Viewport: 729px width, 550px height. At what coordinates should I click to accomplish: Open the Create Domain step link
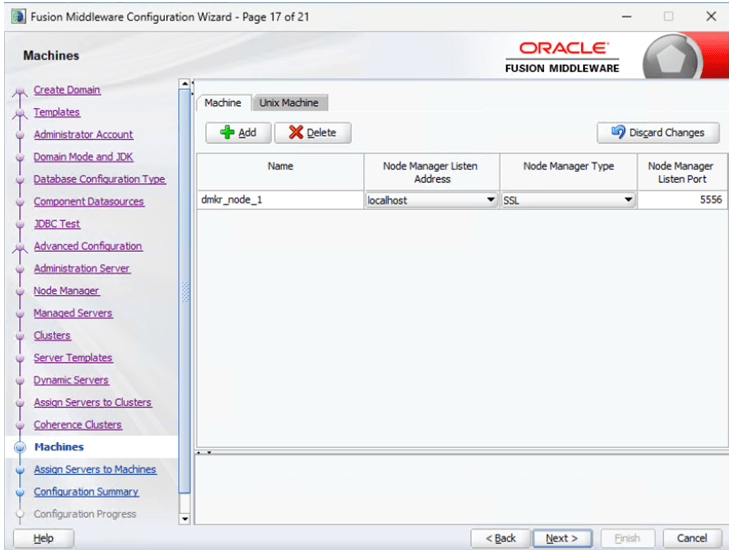tap(67, 90)
